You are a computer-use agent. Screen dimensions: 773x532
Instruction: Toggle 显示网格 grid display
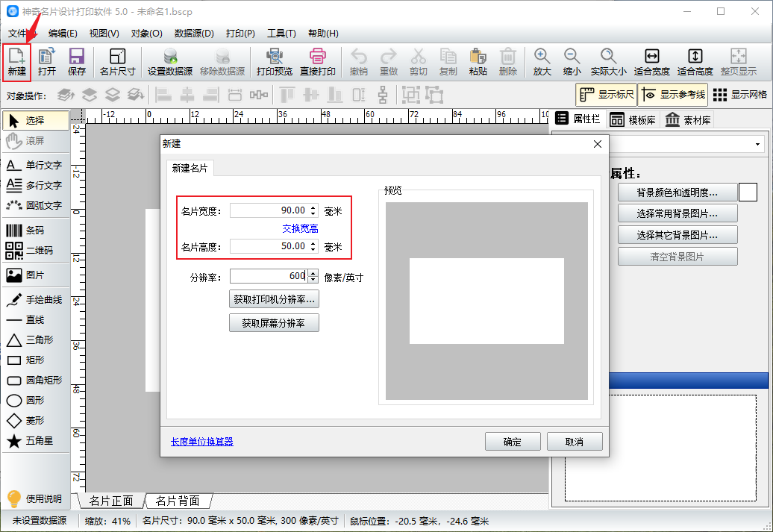[739, 95]
